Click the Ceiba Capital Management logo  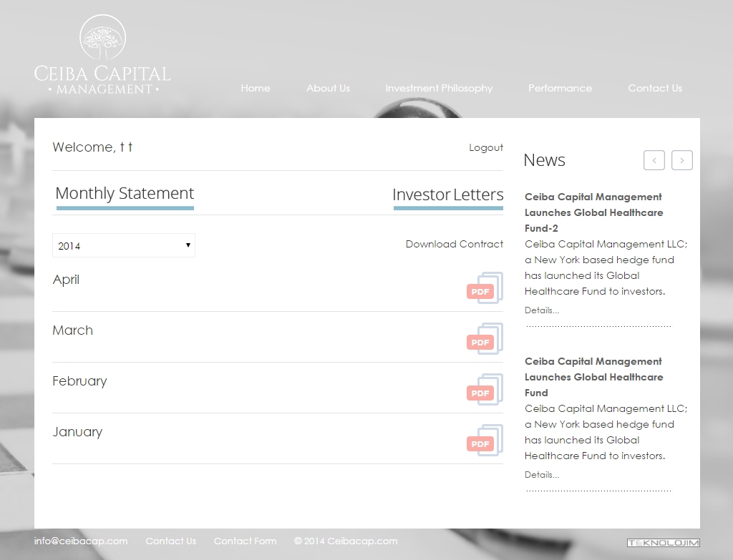pos(102,54)
